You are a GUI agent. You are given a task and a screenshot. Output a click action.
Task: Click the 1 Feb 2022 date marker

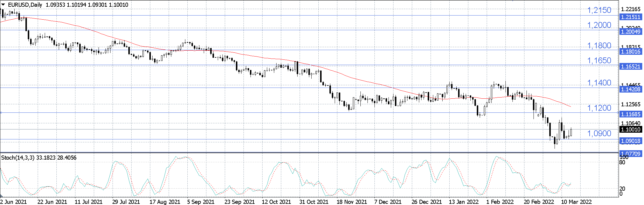point(500,202)
